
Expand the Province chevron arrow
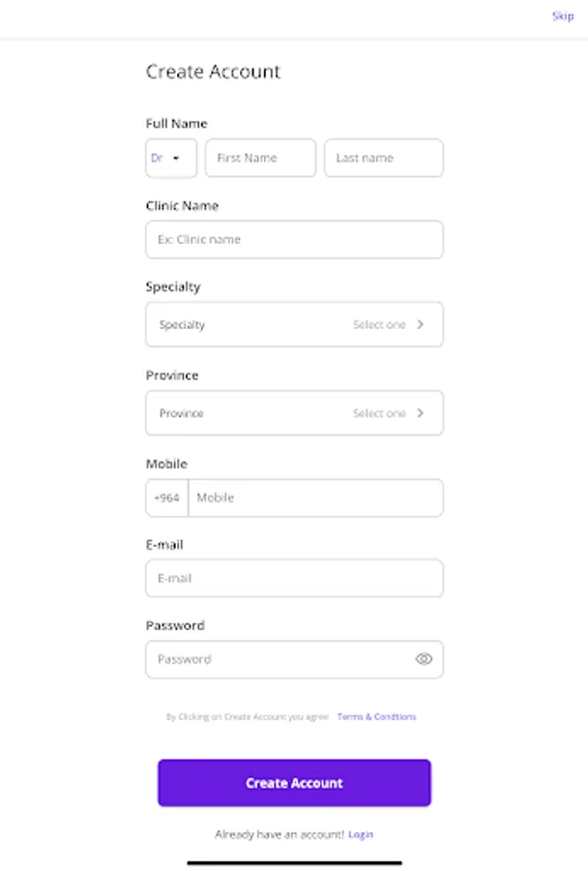[x=421, y=413]
